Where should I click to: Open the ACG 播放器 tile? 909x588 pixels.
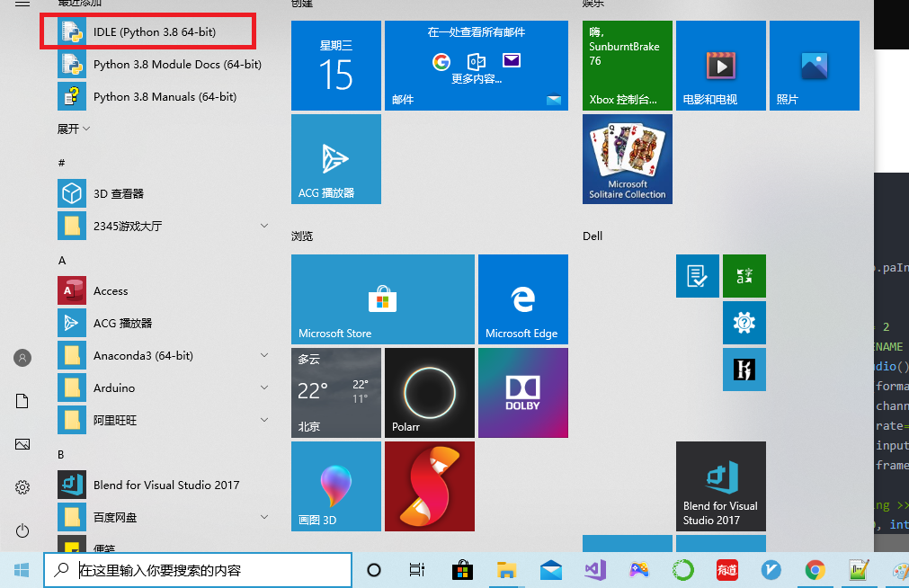coord(336,159)
